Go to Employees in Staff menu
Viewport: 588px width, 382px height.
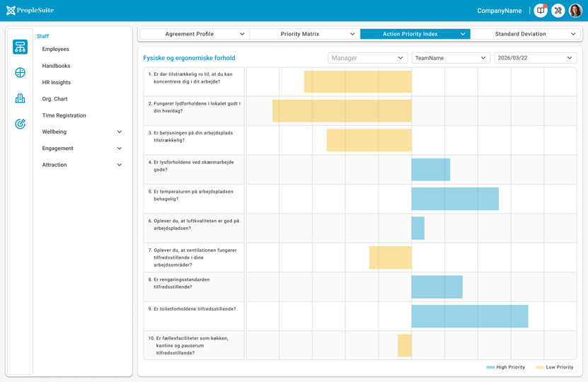[55, 49]
